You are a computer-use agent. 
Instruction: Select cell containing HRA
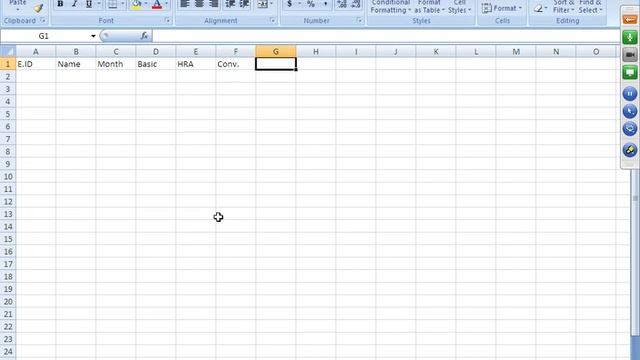click(x=196, y=64)
